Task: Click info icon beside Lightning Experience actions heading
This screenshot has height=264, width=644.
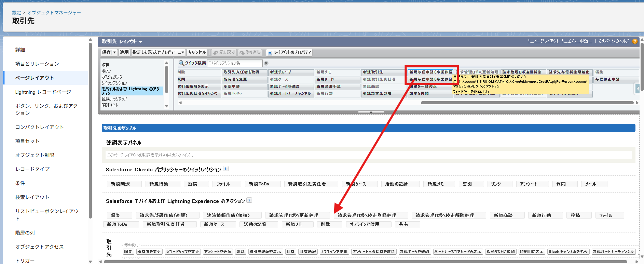Action: 249,200
